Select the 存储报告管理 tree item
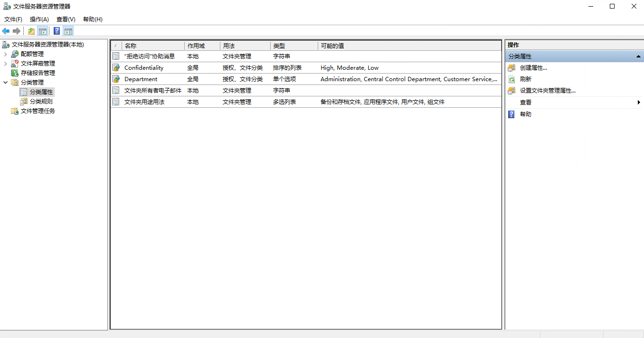The image size is (644, 338). tap(38, 73)
